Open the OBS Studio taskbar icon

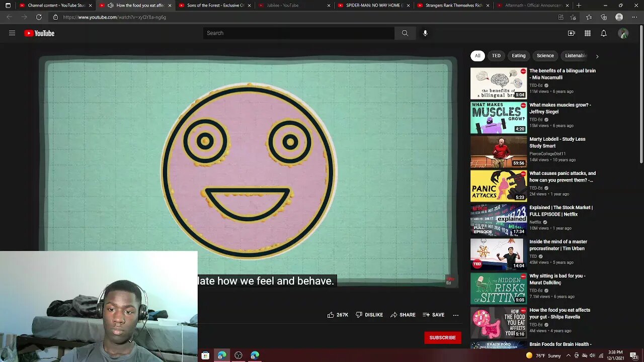238,355
